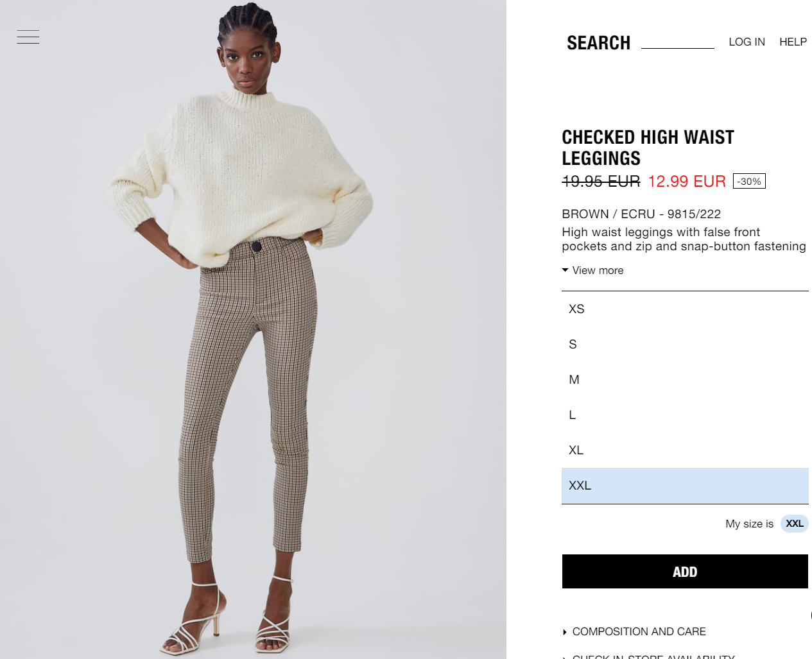This screenshot has height=659, width=812.
Task: Click the ADD button
Action: [685, 572]
